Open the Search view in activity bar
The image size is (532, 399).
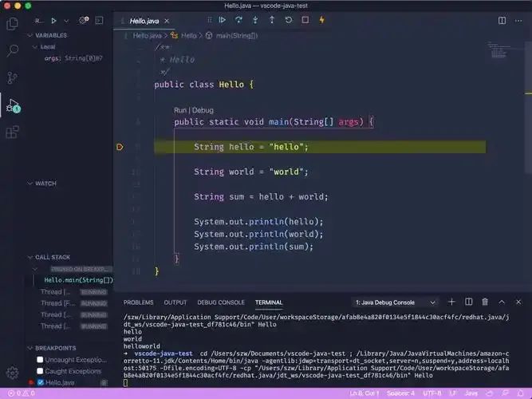pos(12,50)
